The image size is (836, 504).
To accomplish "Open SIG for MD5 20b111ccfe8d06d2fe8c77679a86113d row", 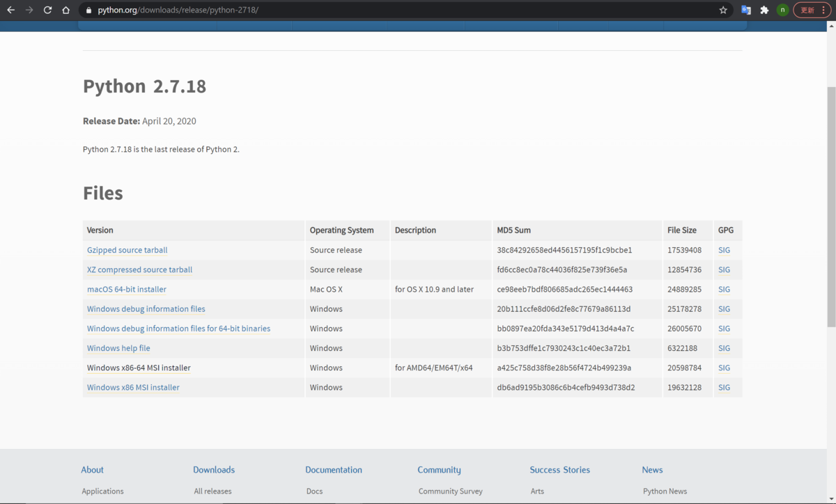I will click(724, 308).
